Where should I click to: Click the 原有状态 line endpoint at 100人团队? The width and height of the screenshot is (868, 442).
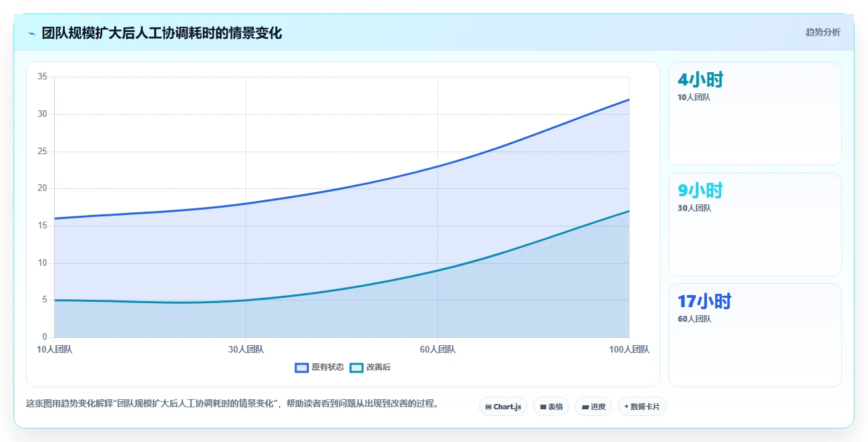pyautogui.click(x=629, y=99)
